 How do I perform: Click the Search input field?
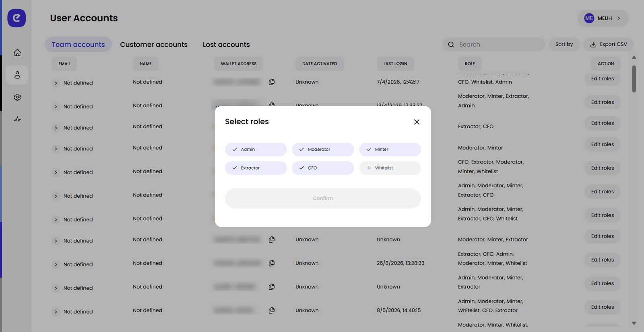point(494,45)
